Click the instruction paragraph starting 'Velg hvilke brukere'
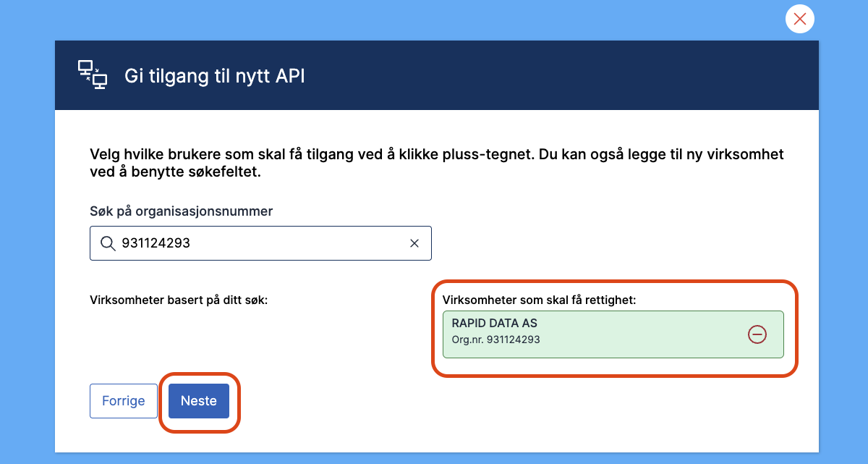The height and width of the screenshot is (464, 868). (x=437, y=164)
